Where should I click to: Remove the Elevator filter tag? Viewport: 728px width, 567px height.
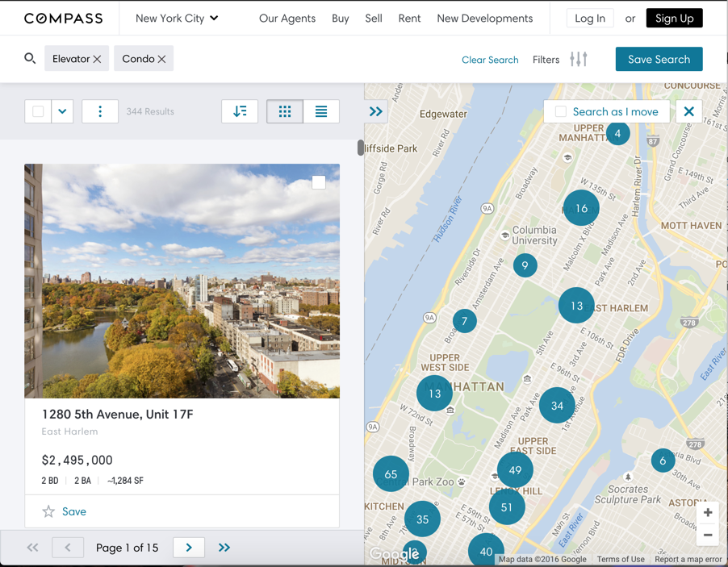[x=97, y=59]
